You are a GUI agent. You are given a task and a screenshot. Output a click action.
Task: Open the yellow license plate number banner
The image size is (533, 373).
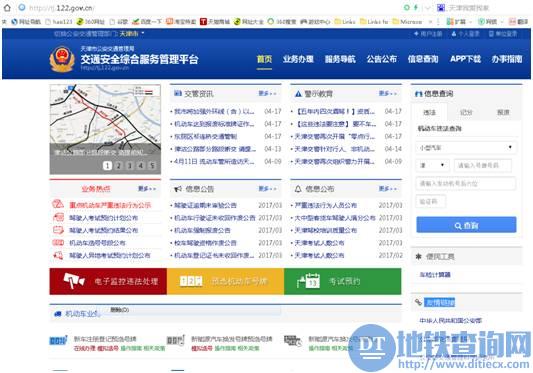pyautogui.click(x=225, y=281)
